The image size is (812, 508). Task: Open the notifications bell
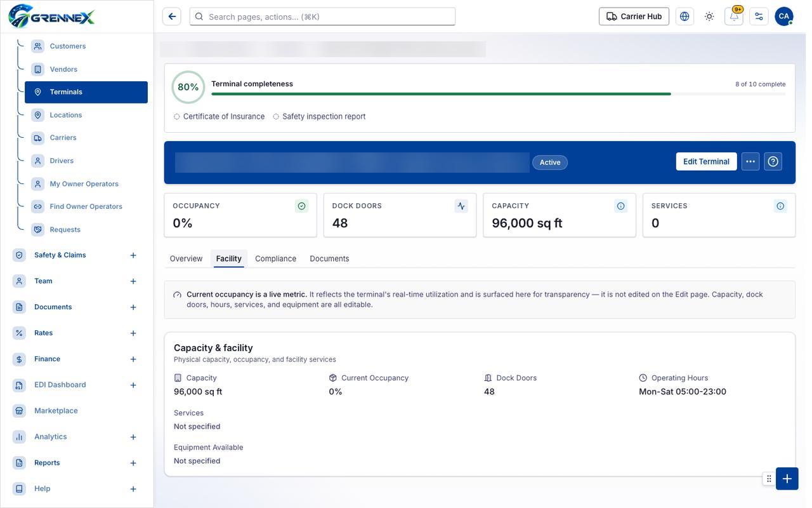coord(734,17)
